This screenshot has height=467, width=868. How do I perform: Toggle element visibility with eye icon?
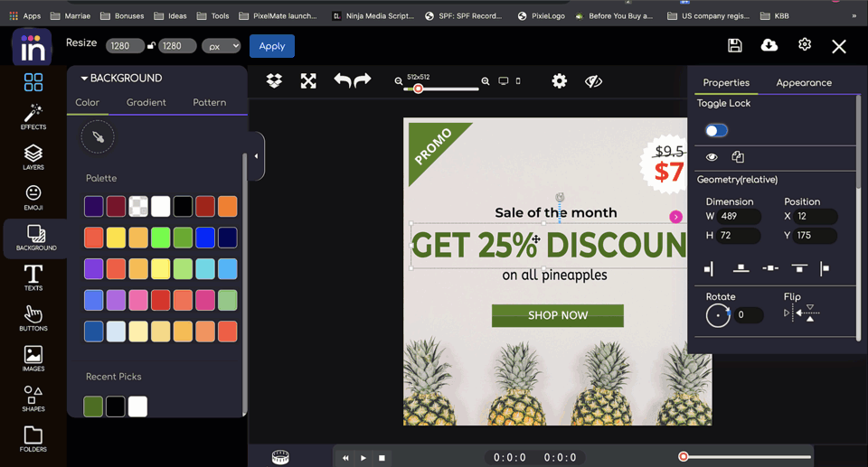click(712, 157)
